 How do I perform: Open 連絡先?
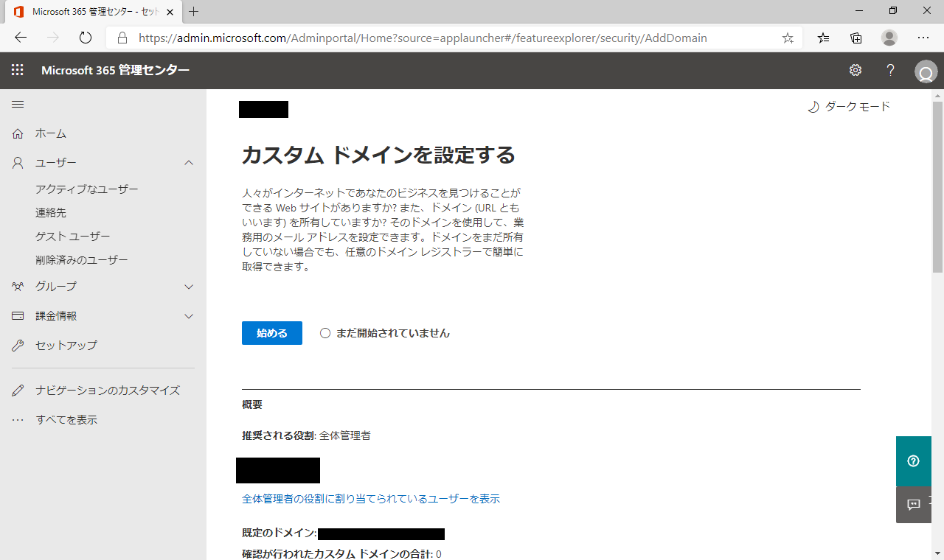tap(51, 213)
